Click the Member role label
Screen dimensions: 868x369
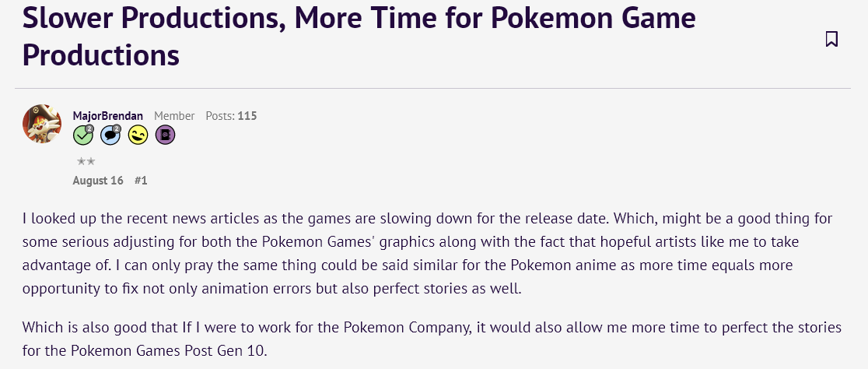(x=174, y=116)
